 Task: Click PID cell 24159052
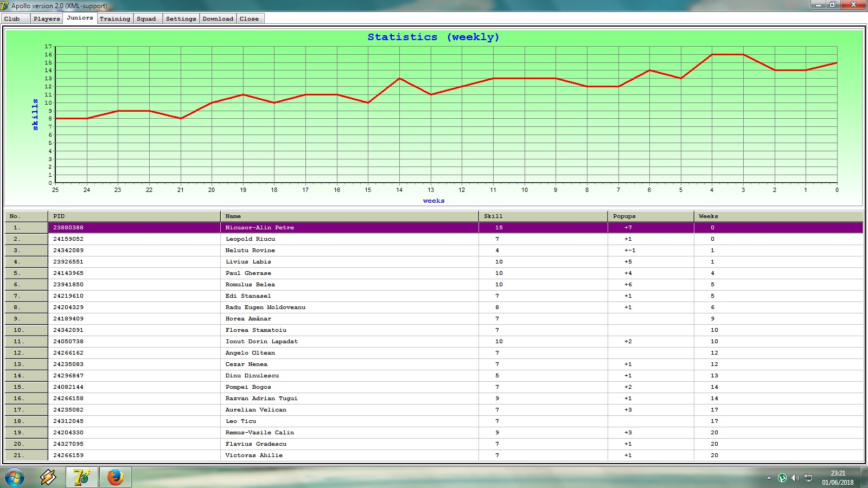coord(134,239)
